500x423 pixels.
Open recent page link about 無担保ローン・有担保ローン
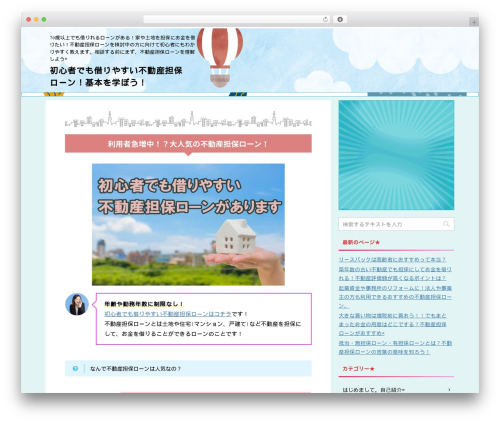pyautogui.click(x=395, y=347)
